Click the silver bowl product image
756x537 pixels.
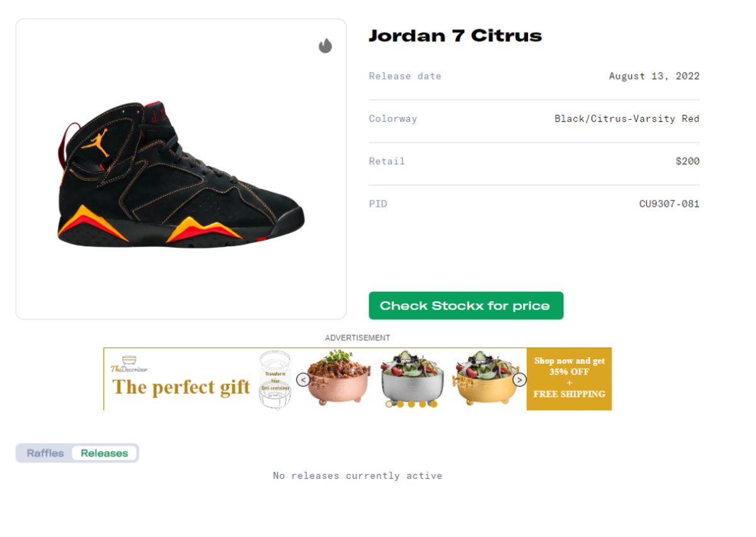[411, 378]
